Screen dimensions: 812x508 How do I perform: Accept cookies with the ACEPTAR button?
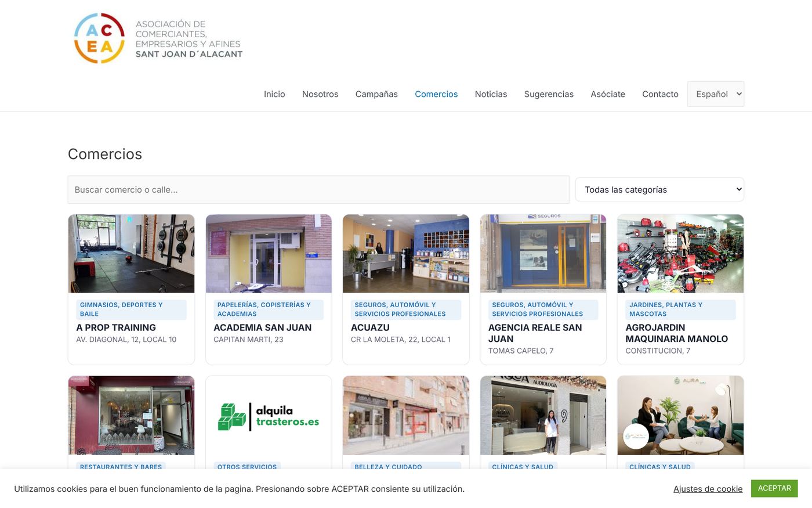[774, 488]
